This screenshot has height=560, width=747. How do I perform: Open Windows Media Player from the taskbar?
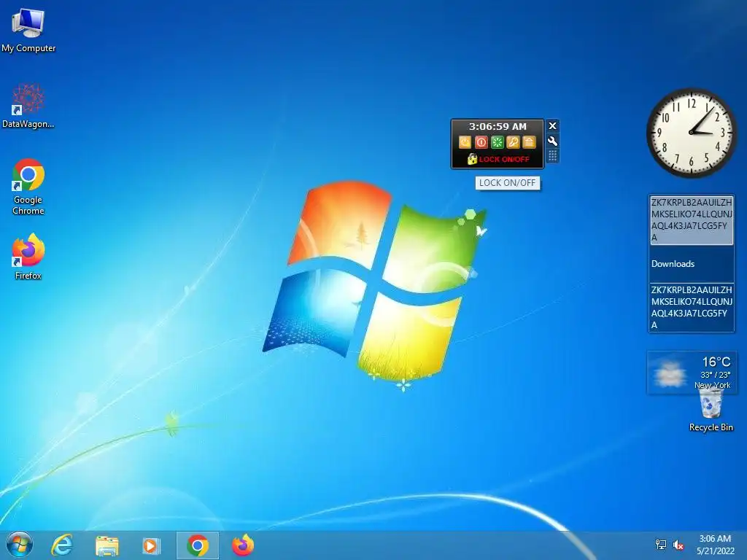coord(150,545)
